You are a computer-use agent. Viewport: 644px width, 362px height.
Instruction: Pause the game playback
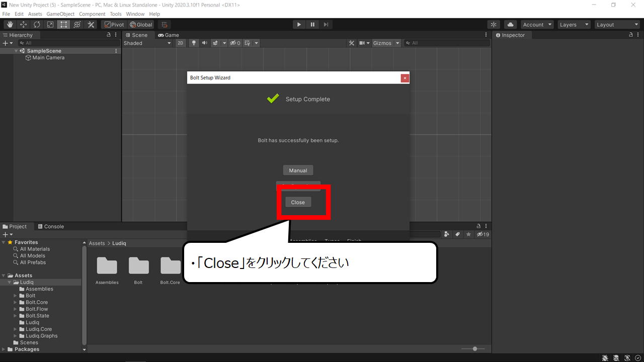[312, 25]
